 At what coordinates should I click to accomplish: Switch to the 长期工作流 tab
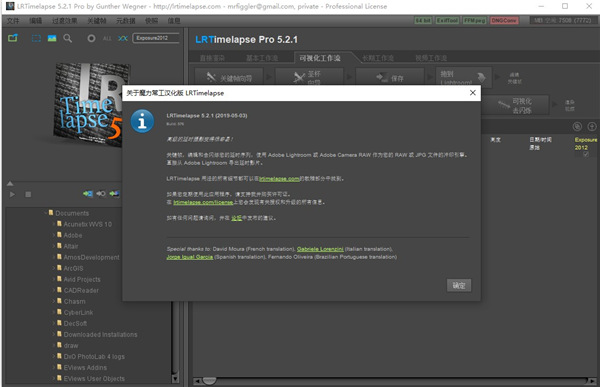(x=378, y=58)
